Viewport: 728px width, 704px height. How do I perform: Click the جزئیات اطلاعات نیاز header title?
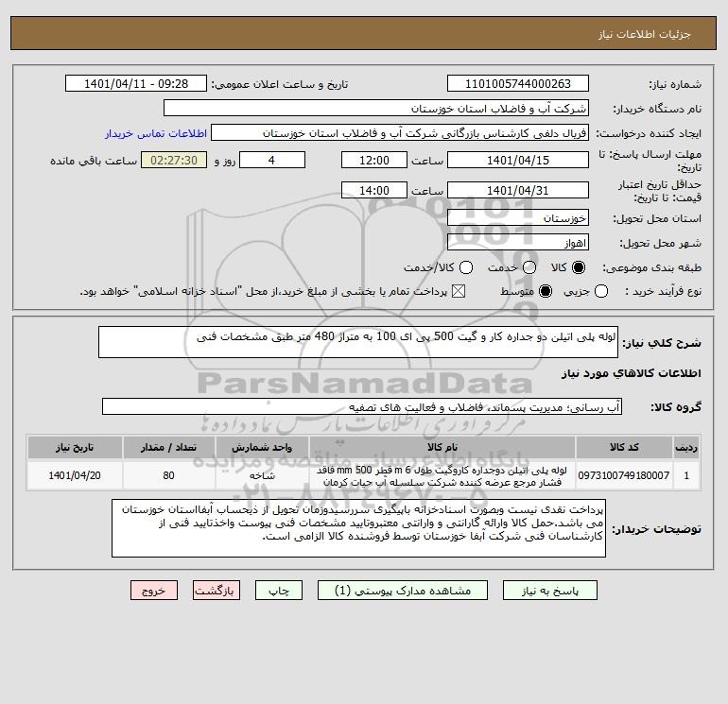(x=645, y=34)
